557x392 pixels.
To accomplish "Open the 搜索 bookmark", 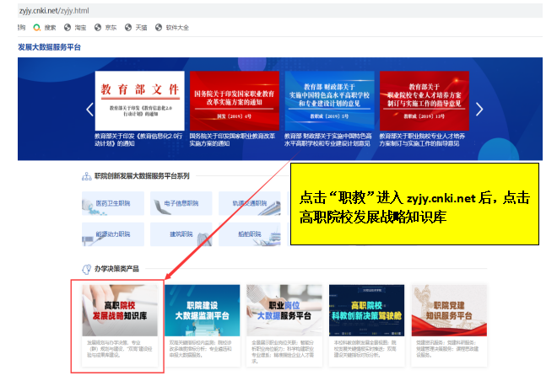I will click(x=50, y=28).
